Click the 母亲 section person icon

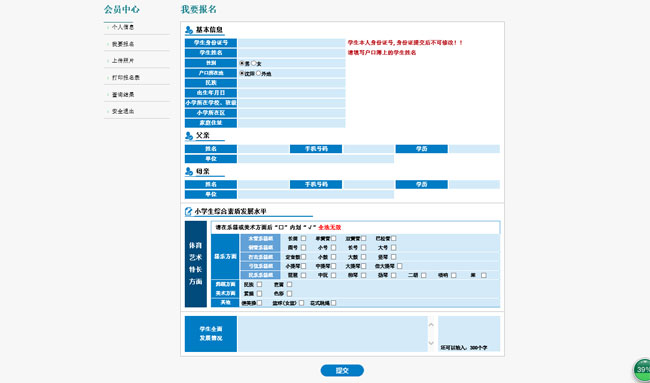click(x=189, y=171)
